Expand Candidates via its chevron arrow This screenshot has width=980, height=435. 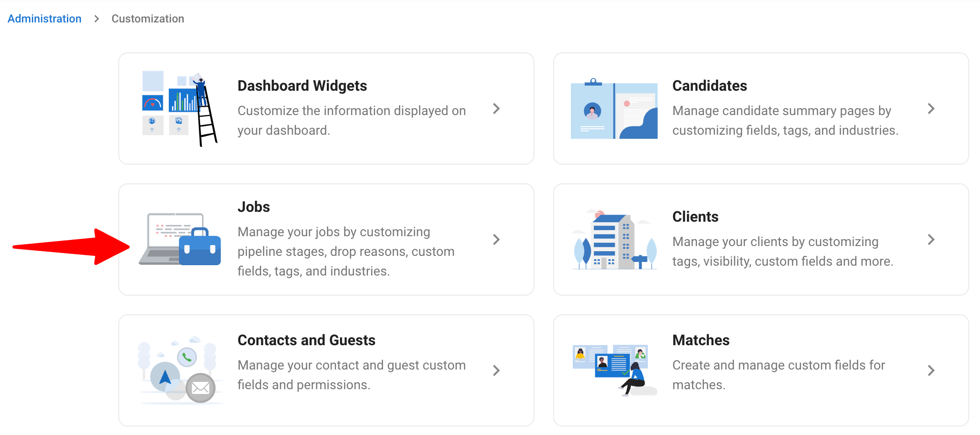(x=931, y=109)
